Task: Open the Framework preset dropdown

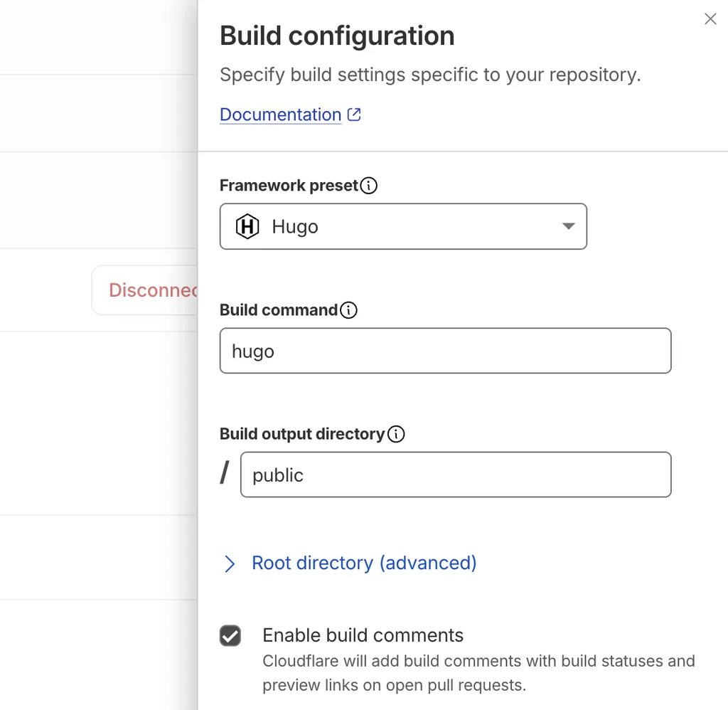Action: 403,226
